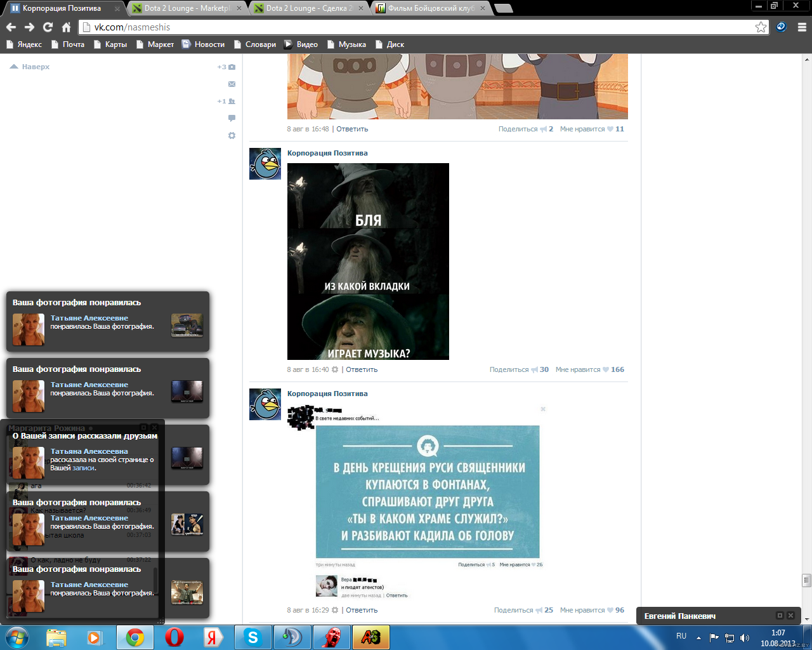The width and height of the screenshot is (812, 650).
Task: Share the Gandalf meme post with 30 shares
Action: tap(519, 369)
